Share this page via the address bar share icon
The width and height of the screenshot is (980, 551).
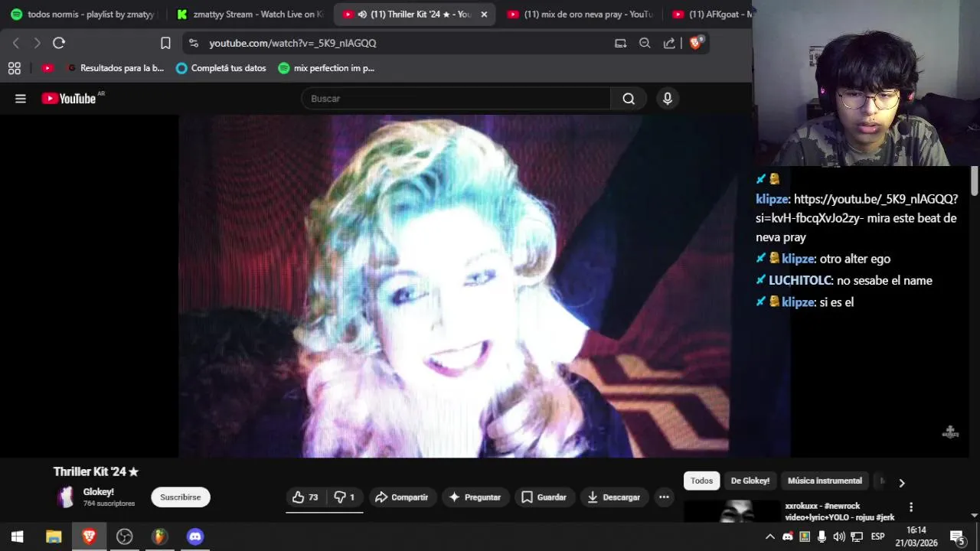point(669,44)
